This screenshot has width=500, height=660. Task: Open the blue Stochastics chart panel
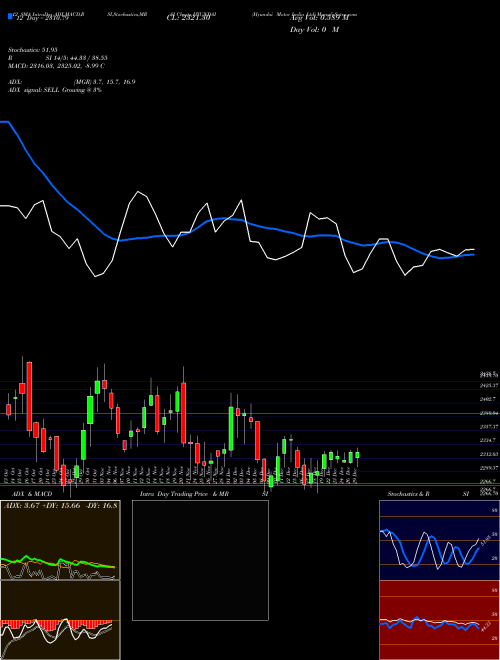point(439,540)
